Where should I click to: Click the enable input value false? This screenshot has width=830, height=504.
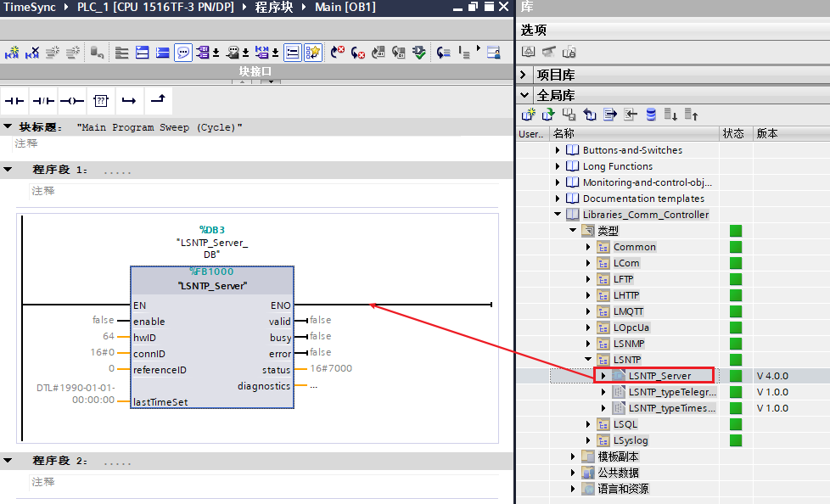(103, 321)
